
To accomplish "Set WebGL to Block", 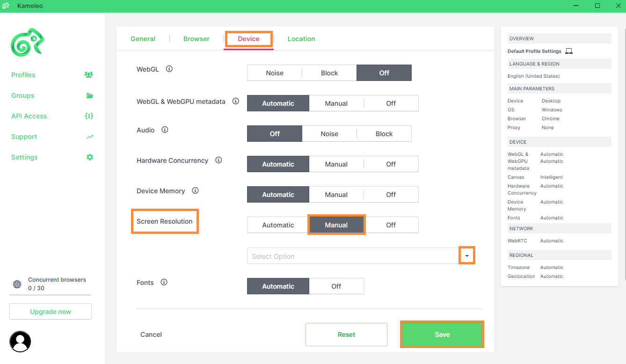I will pyautogui.click(x=329, y=73).
